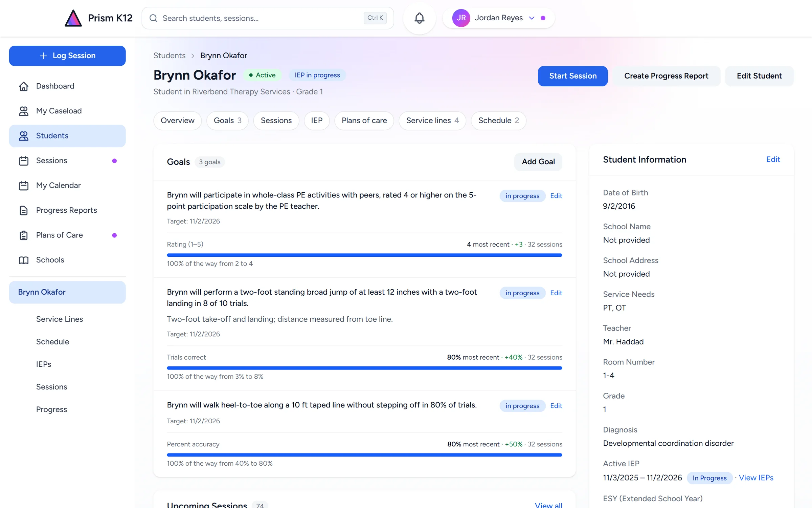Open the Goals 3 tab

[x=227, y=121]
